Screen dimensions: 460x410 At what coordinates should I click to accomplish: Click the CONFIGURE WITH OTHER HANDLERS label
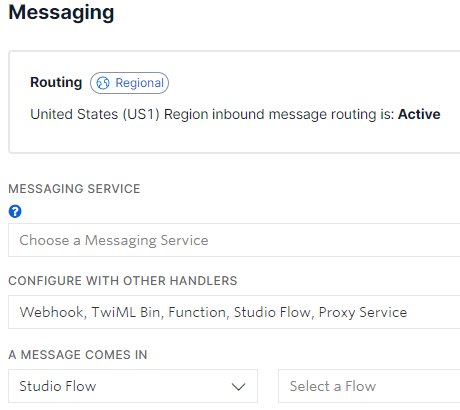123,281
